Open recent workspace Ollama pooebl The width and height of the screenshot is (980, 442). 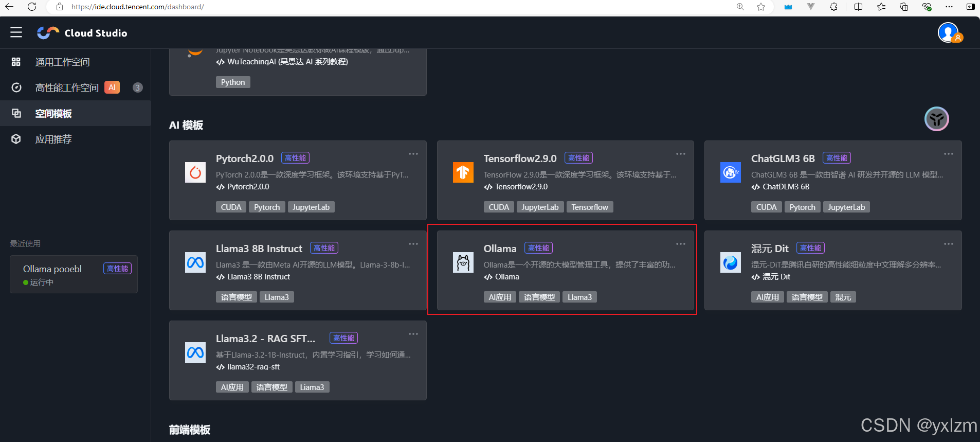point(74,274)
